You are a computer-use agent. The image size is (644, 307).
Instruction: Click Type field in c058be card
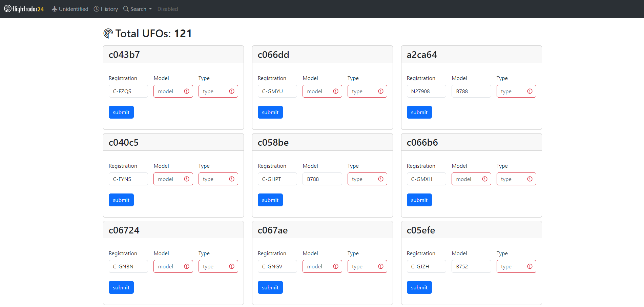coord(367,179)
